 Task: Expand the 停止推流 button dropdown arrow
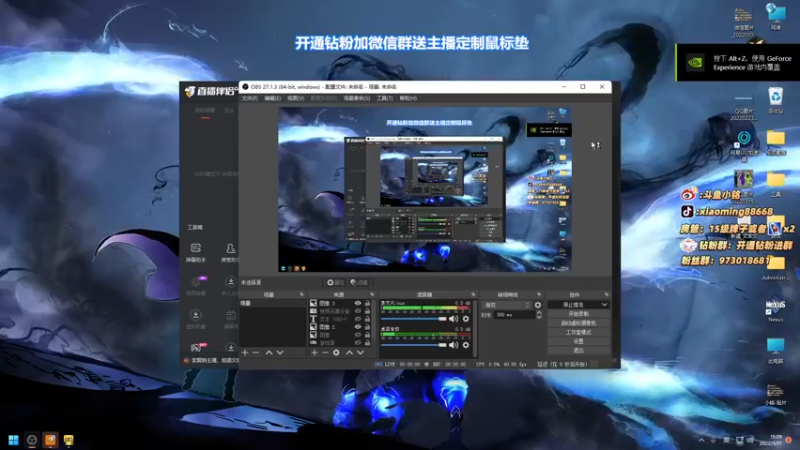[x=605, y=305]
